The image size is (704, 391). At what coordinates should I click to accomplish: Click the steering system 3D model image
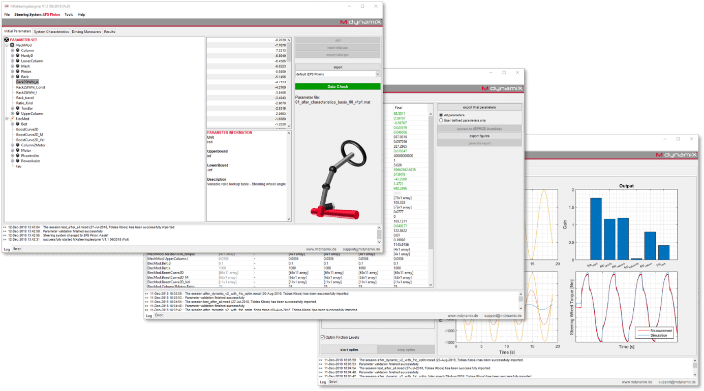click(x=339, y=180)
